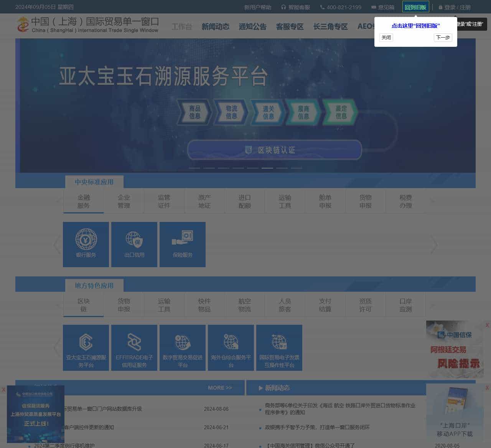The width and height of the screenshot is (491, 448).
Task: Open 中国信保 阿根廷交易 风险提示 ad
Action: (455, 349)
